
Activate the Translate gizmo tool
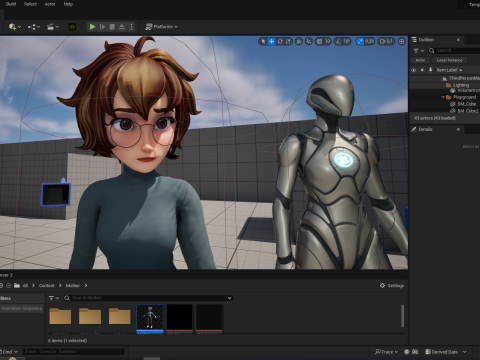click(x=271, y=41)
